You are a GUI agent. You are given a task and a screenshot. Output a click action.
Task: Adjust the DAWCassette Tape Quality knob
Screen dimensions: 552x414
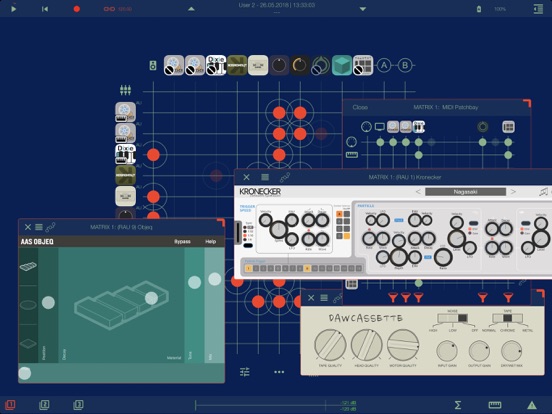330,345
